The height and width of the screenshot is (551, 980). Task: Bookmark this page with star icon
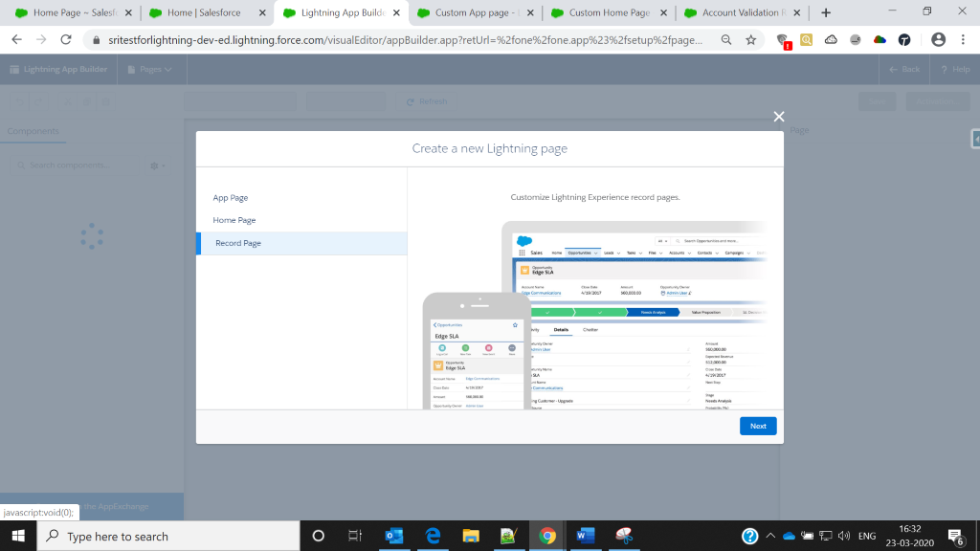(751, 40)
